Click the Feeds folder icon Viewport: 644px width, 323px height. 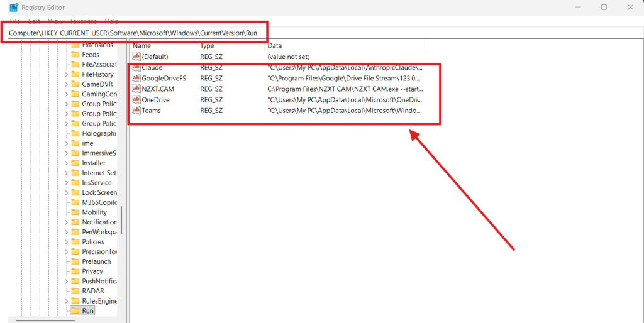75,55
